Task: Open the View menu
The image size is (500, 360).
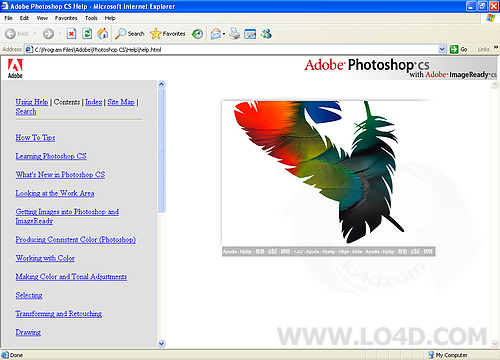Action: (42, 18)
